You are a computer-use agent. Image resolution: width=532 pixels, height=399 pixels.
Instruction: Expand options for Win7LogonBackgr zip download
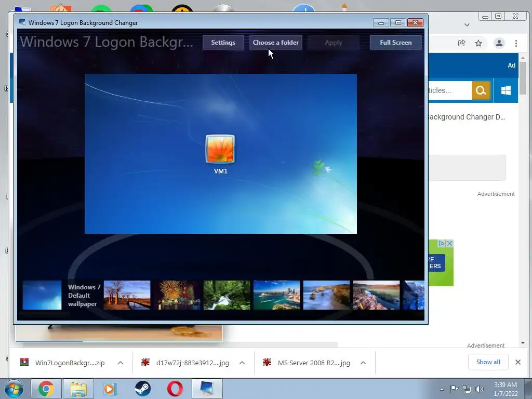tap(121, 363)
